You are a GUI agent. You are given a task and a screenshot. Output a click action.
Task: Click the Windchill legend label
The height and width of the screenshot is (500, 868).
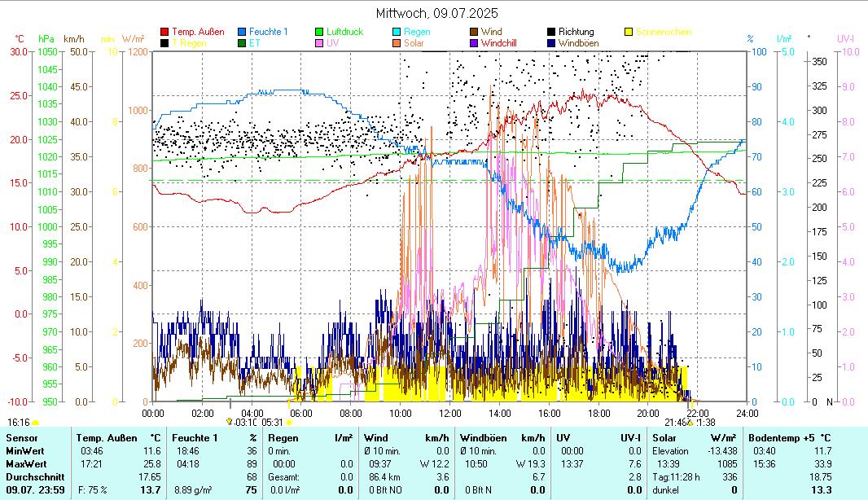[499, 43]
